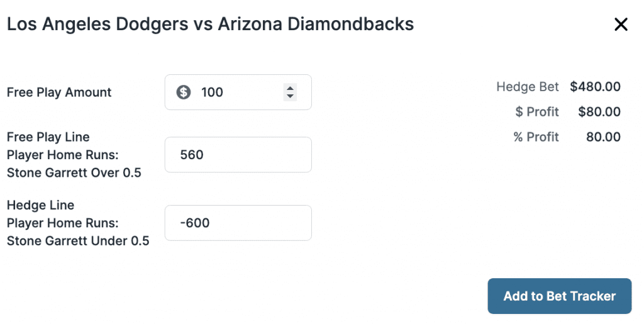Viewport: 644px width, 324px height.
Task: Increase Free Play Amount with up arrow
Action: click(x=290, y=88)
